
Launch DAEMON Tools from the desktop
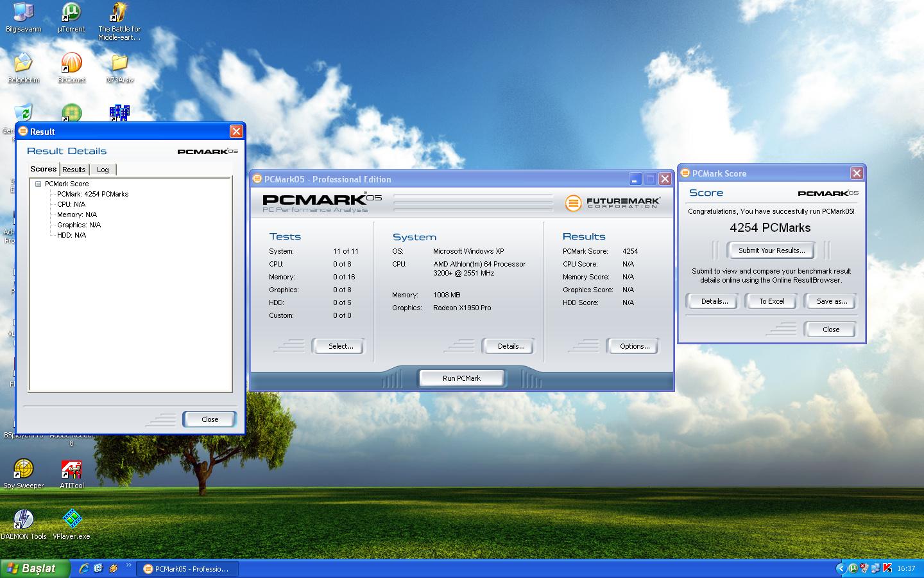[24, 524]
